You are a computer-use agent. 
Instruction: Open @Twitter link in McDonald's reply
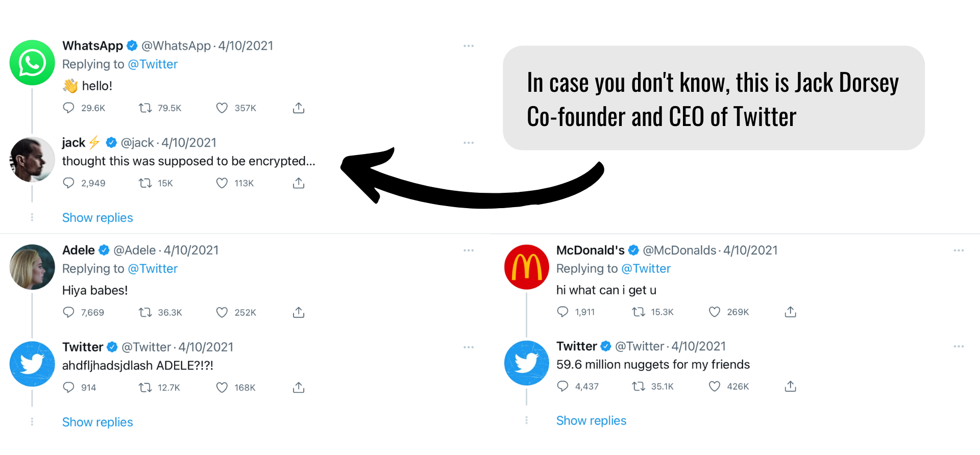point(646,269)
